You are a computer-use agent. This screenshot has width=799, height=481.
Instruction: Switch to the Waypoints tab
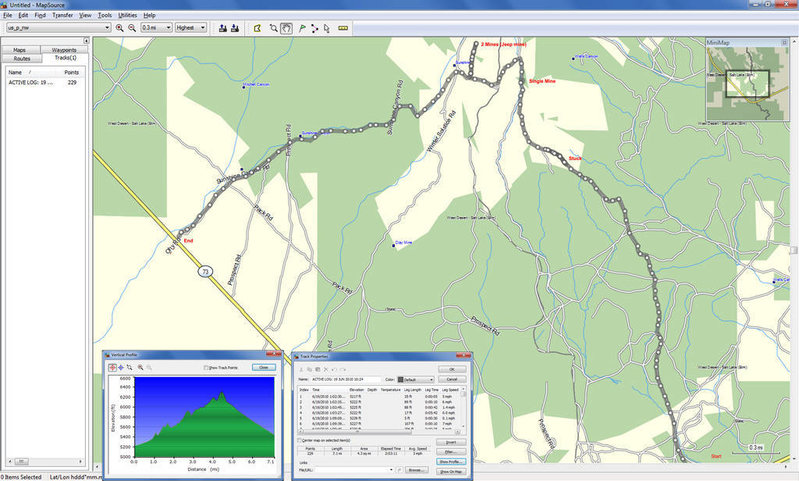coord(64,50)
